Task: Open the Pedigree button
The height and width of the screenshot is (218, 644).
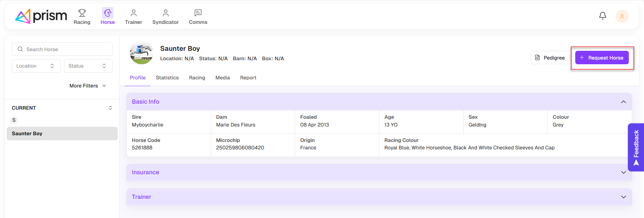Action: pyautogui.click(x=550, y=58)
